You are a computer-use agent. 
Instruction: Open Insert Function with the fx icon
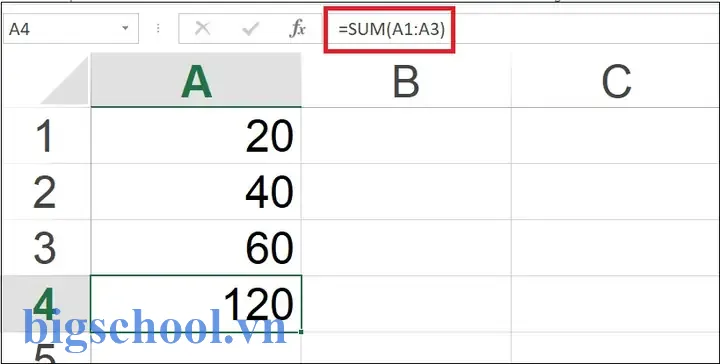click(x=298, y=29)
